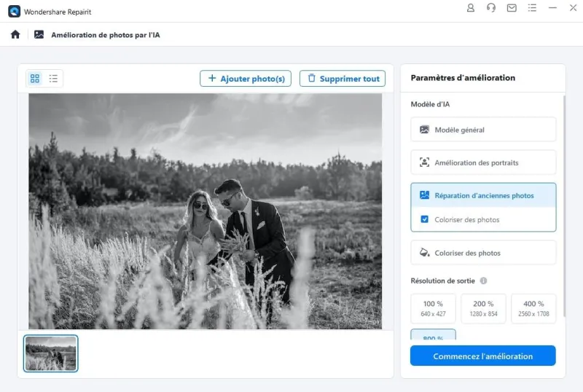
Task: Select the Modèle général AI model
Action: [x=483, y=130]
